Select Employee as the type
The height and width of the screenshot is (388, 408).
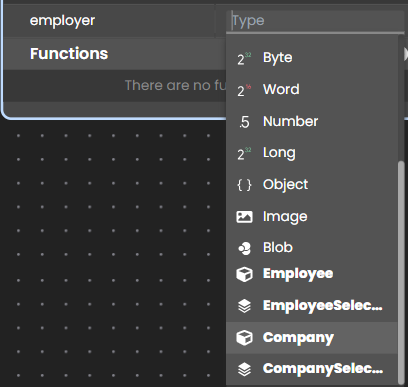coord(312,274)
